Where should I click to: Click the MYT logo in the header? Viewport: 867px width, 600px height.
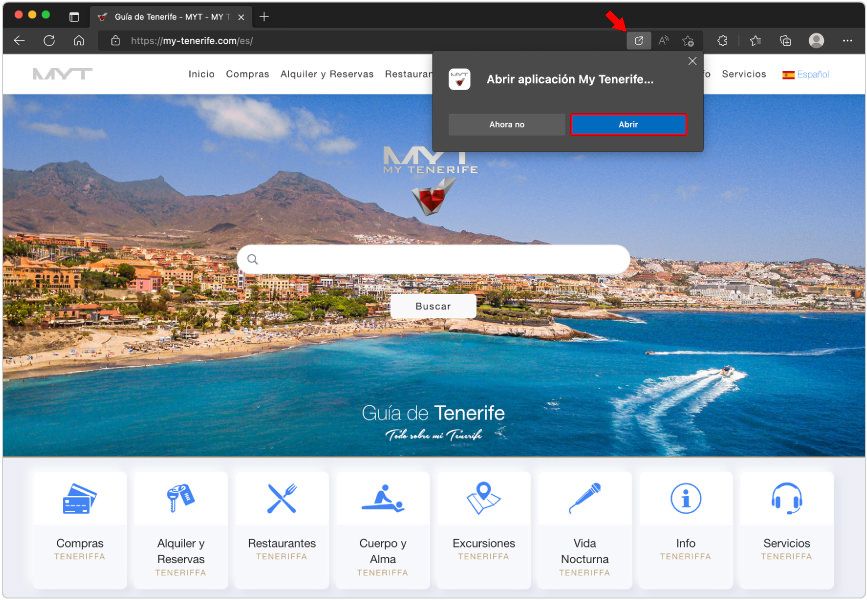coord(60,74)
